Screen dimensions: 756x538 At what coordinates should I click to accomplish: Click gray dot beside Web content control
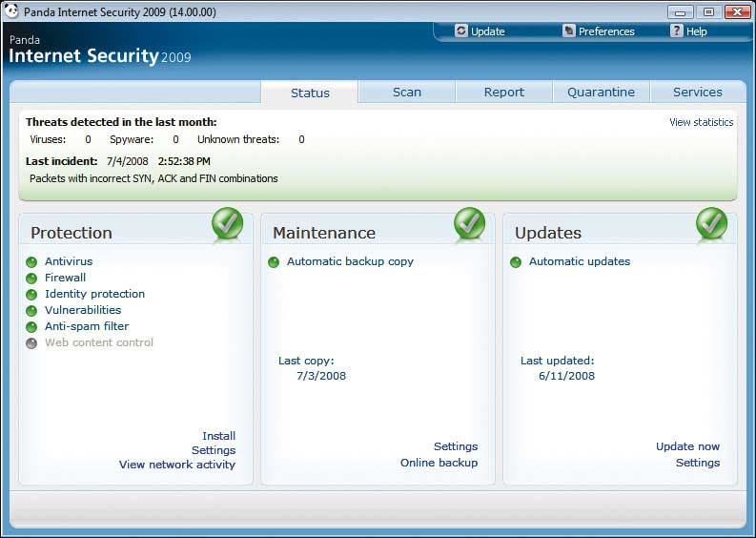pyautogui.click(x=31, y=343)
